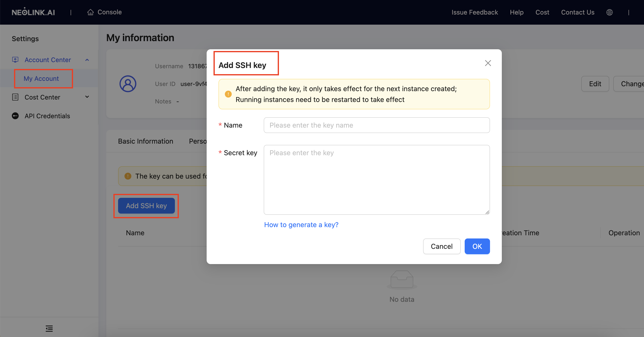Click the Edit button
644x337 pixels.
pyautogui.click(x=595, y=84)
